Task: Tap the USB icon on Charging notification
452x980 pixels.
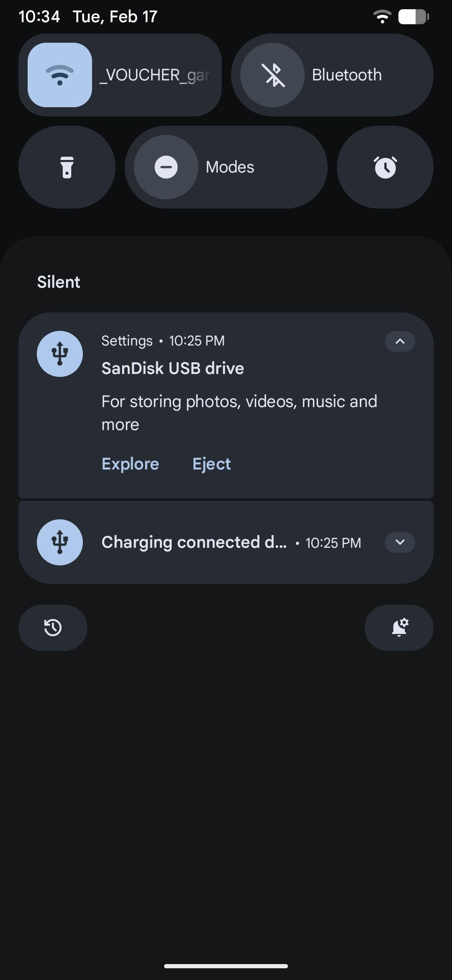Action: (x=60, y=542)
